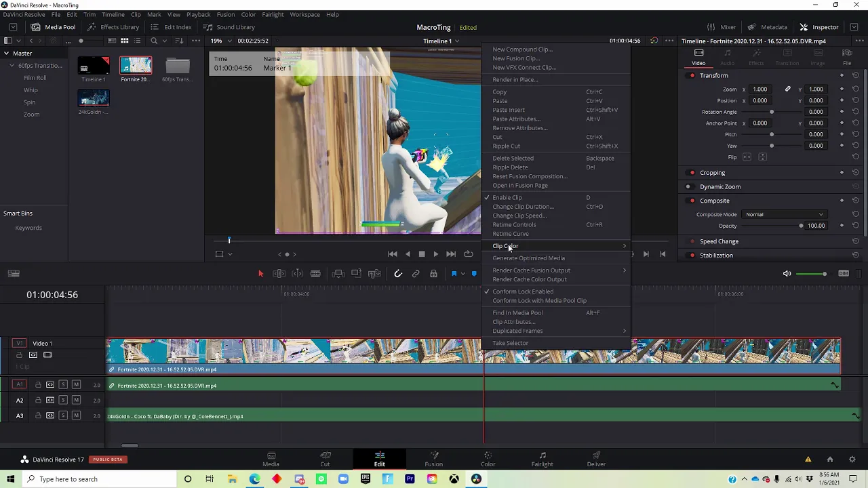The height and width of the screenshot is (488, 868).
Task: Open the Edit Index panel
Action: 171,27
